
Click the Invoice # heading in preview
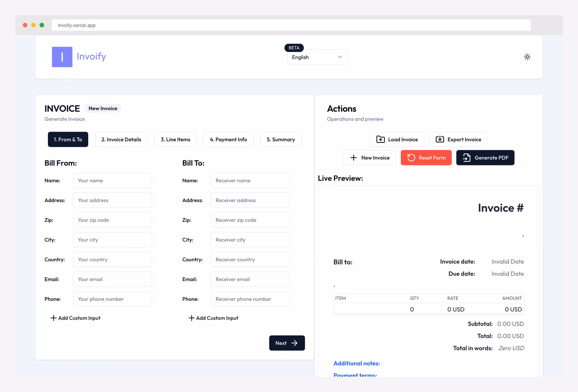[501, 208]
